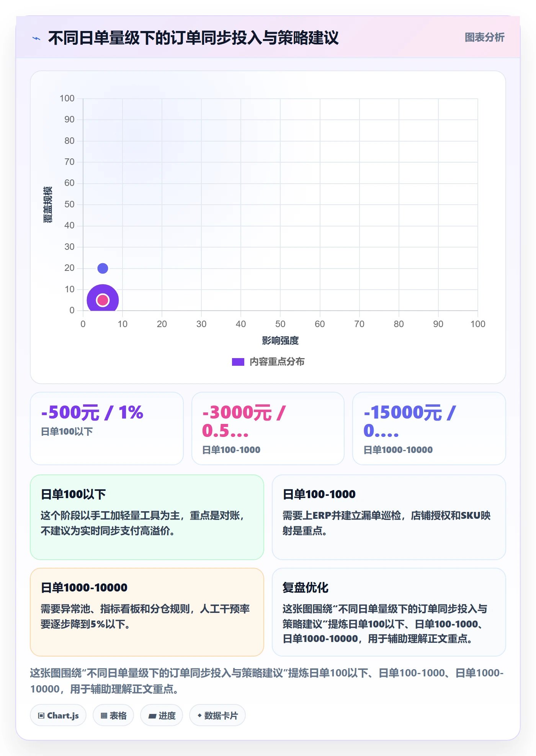Toggle the 内容重点分布 legend color swatch

238,362
